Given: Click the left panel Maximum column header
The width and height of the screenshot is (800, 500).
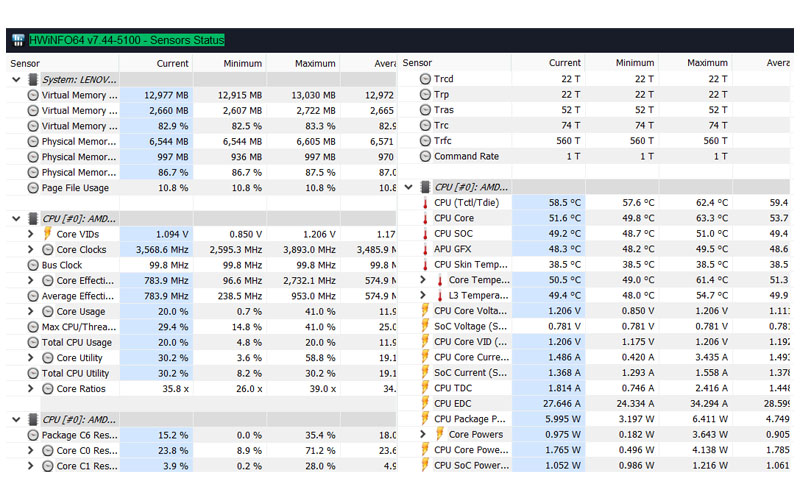Looking at the screenshot, I should tap(303, 63).
